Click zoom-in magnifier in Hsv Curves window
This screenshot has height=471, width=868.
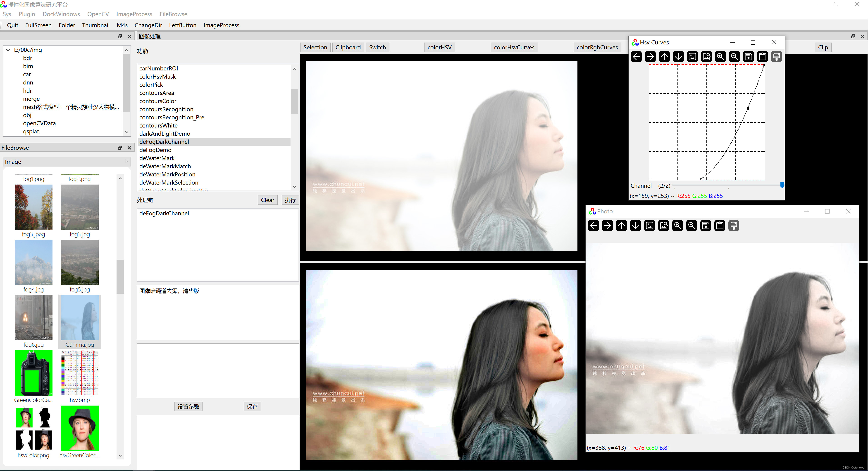pyautogui.click(x=720, y=57)
